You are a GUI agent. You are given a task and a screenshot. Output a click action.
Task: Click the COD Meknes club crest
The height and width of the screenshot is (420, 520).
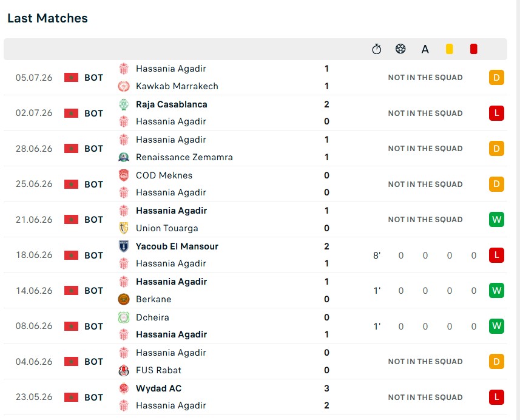[124, 175]
